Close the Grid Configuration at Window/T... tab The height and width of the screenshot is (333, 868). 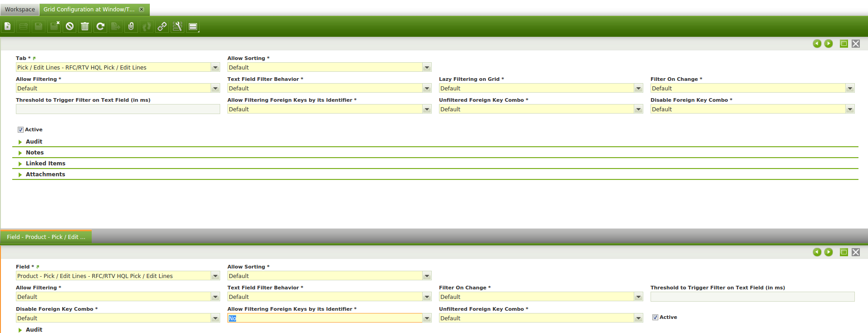142,9
